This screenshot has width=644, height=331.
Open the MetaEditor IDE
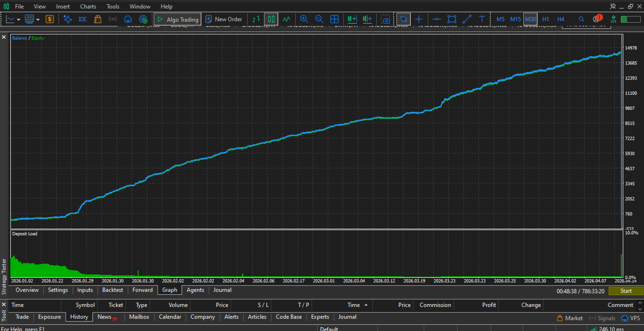click(x=83, y=19)
